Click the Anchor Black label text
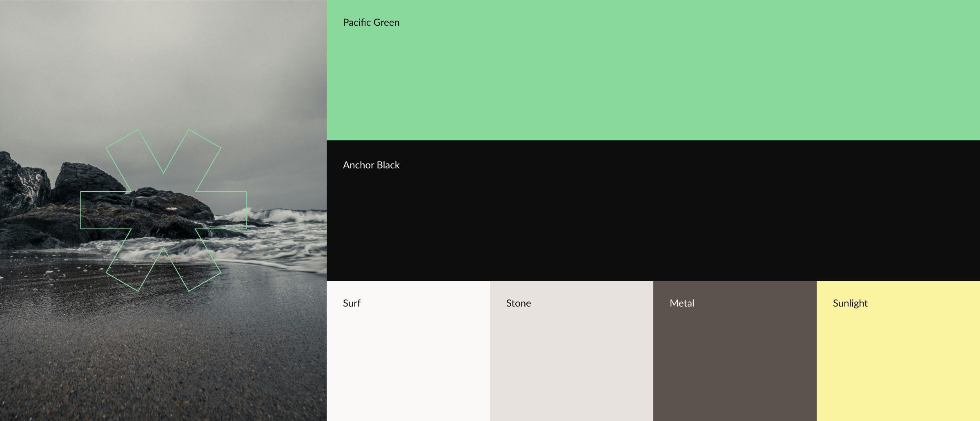This screenshot has width=980, height=421. pos(371,165)
